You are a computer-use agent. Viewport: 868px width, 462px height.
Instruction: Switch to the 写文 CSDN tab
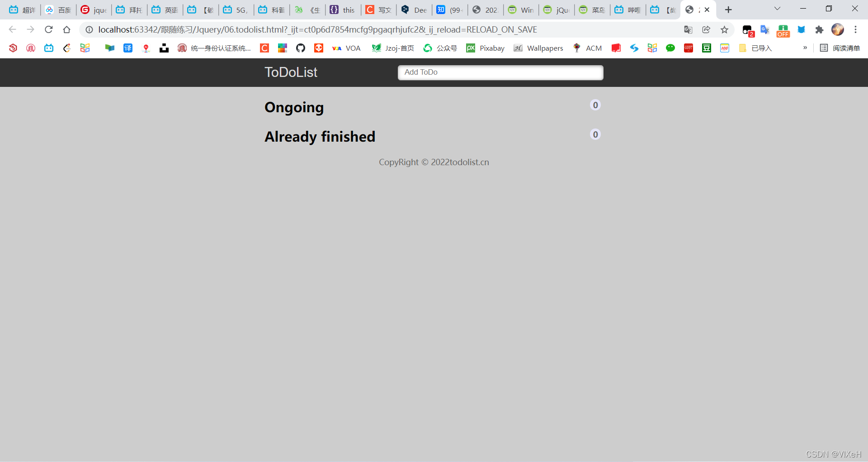coord(378,10)
